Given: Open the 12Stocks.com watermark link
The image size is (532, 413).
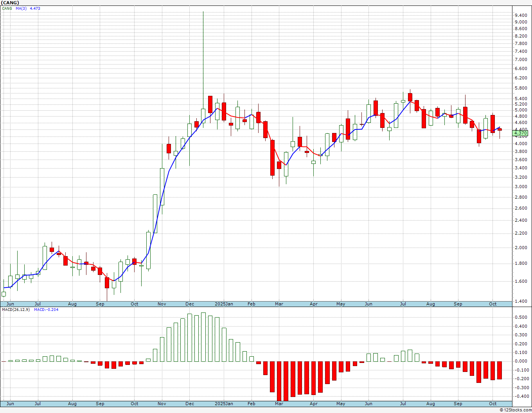Looking at the screenshot, I should 516,410.
